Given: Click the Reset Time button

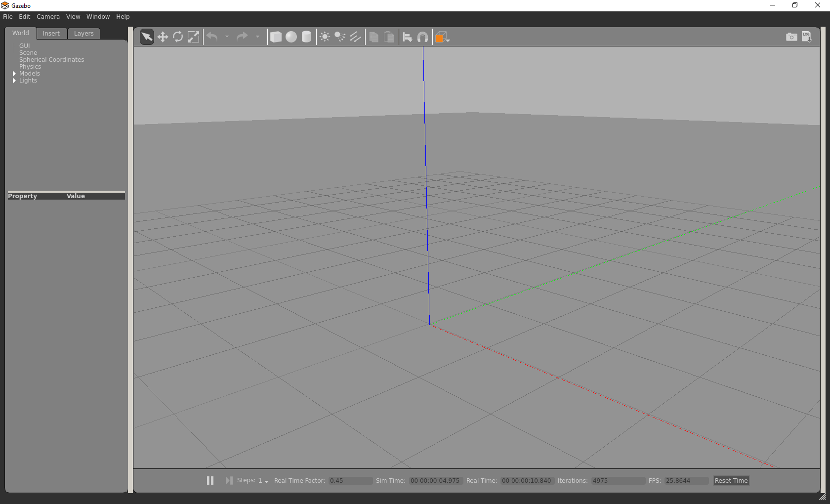Looking at the screenshot, I should tap(731, 481).
